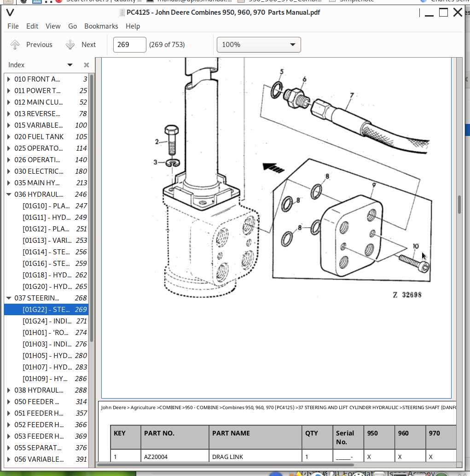Expand the 011 POWER T... section
The width and height of the screenshot is (470, 476).
(x=8, y=91)
